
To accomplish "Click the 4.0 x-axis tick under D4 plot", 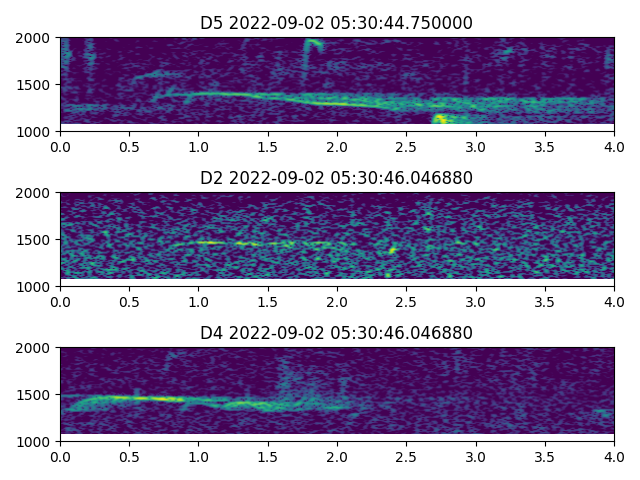I will coord(614,456).
